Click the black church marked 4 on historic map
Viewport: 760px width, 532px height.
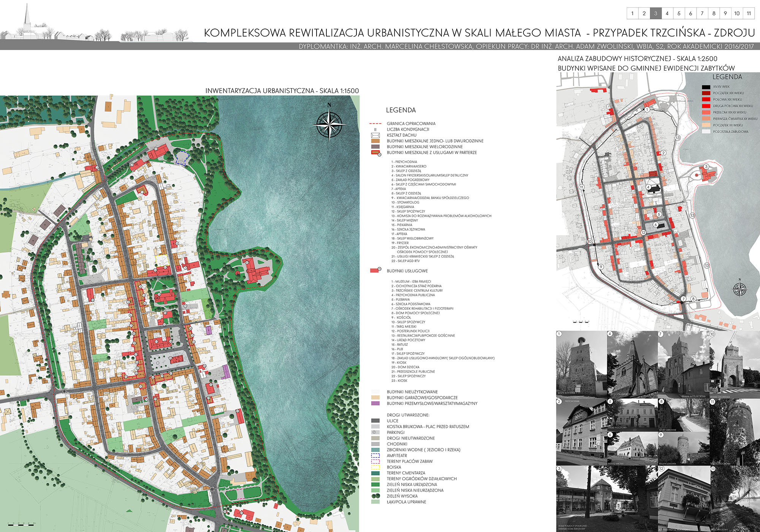(654, 188)
